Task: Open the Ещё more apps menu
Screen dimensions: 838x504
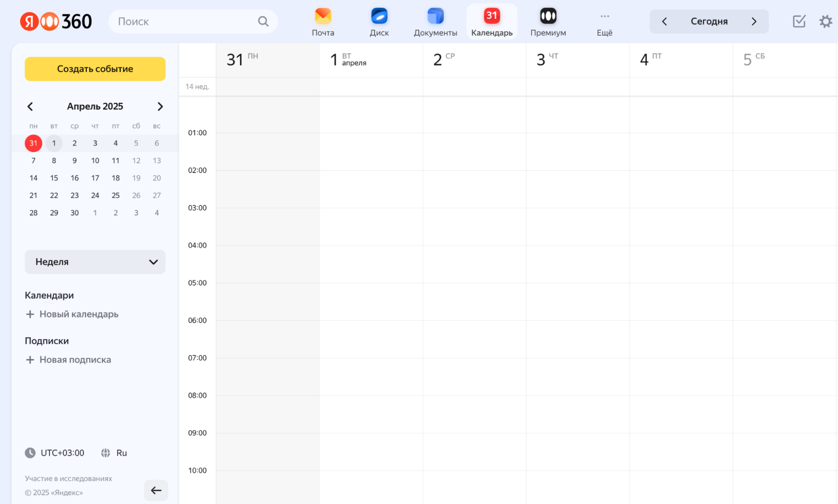Action: coord(604,22)
